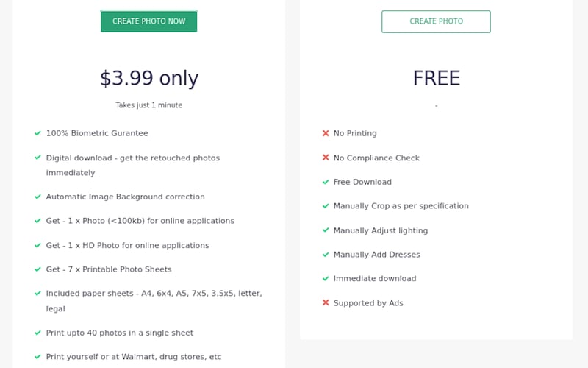Click red X beside No Compliance Check
Screen dimensions: 588x368
pos(326,158)
